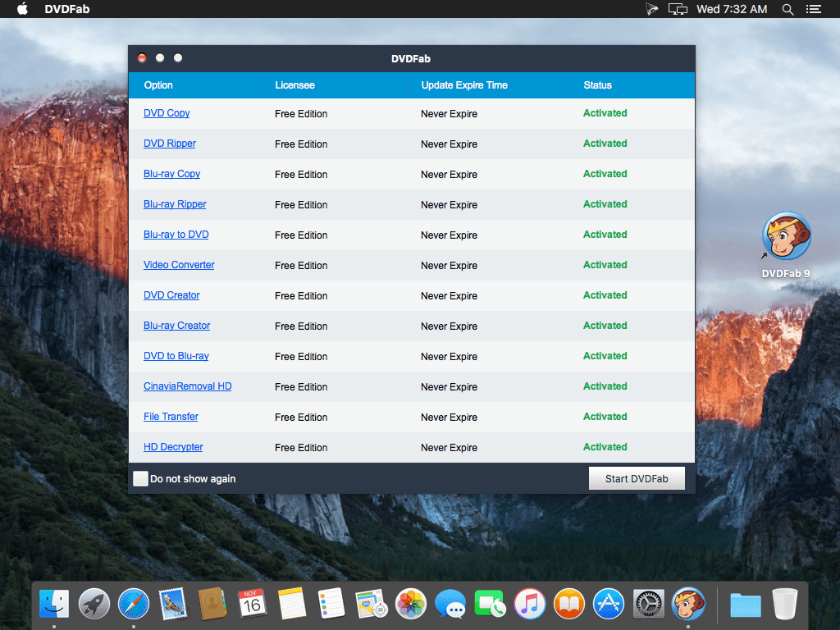Click Activated status in Video Converter row

605,265
